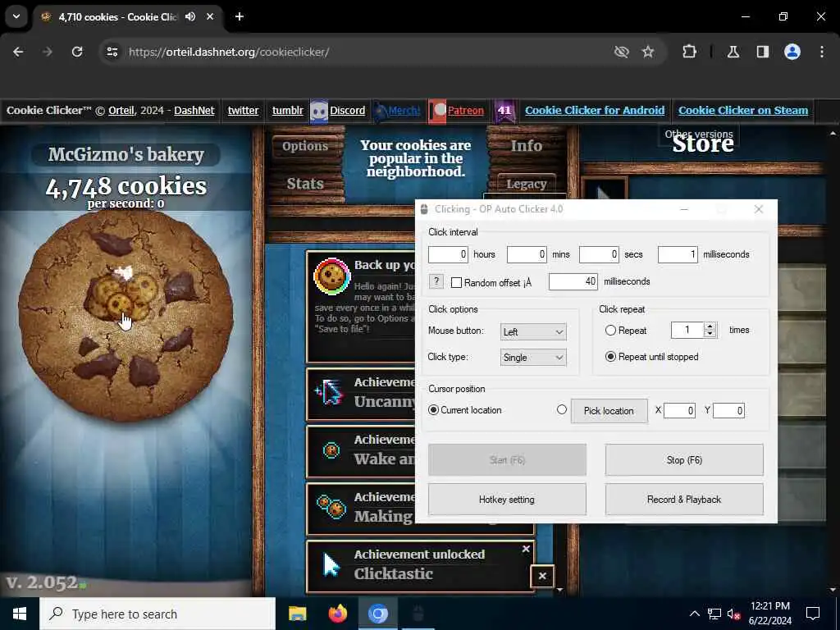Image resolution: width=840 pixels, height=630 pixels.
Task: Click the big chocolate chip cookie
Action: click(126, 315)
